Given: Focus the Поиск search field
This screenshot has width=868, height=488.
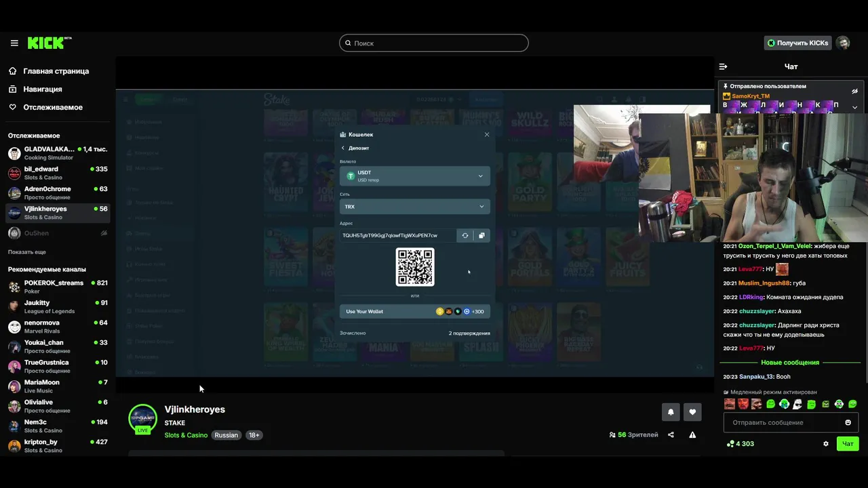Looking at the screenshot, I should tap(434, 43).
